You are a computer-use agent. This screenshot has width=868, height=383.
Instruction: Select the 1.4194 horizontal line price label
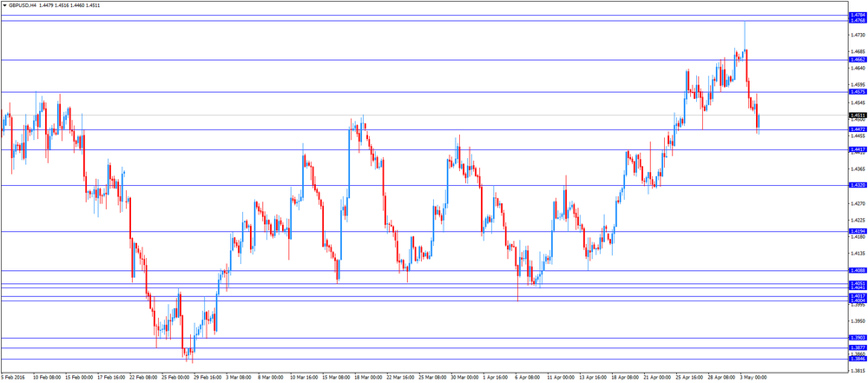point(858,231)
